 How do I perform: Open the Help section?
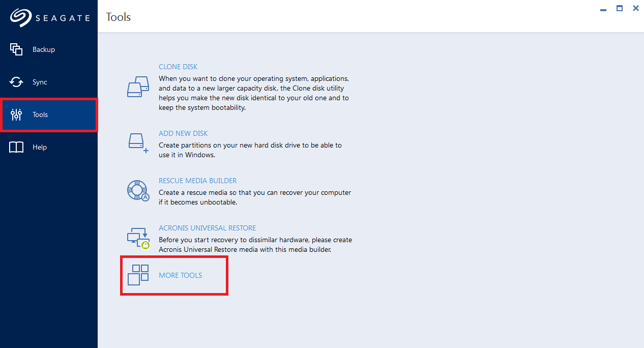click(49, 147)
